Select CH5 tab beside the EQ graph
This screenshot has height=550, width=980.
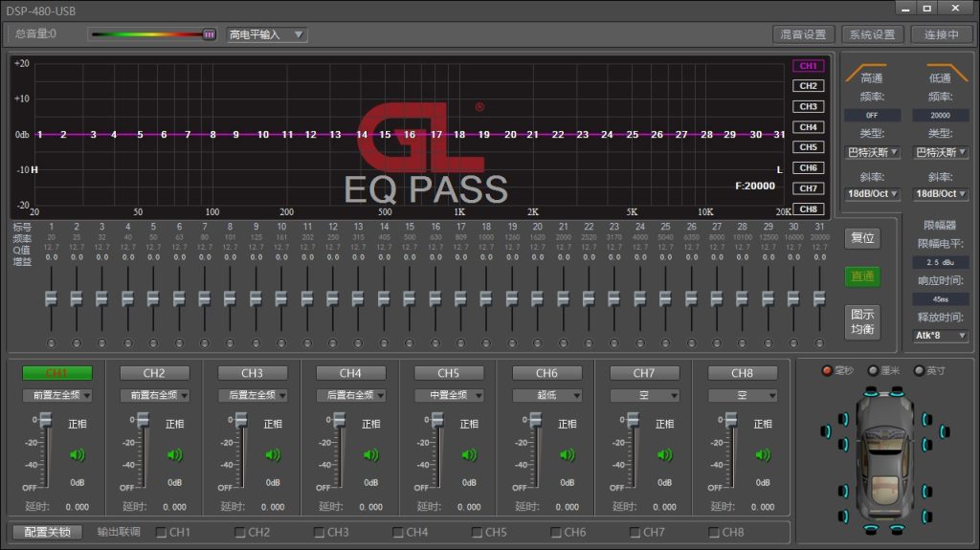808,147
